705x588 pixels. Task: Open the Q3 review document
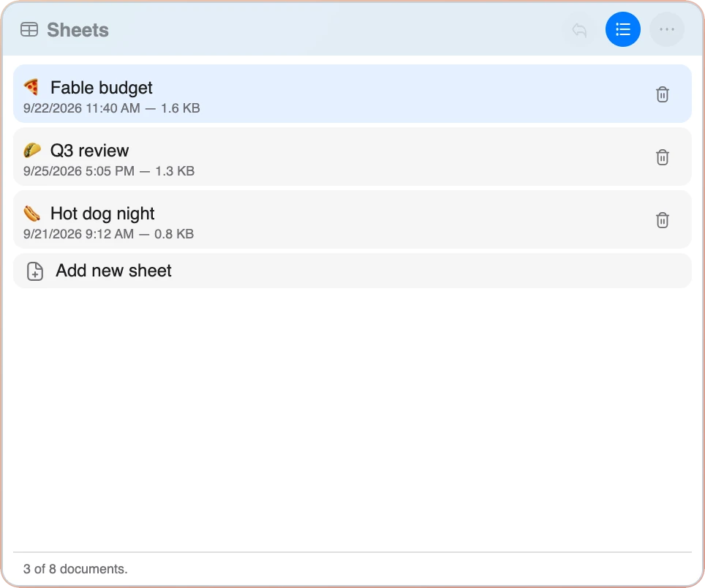point(352,157)
